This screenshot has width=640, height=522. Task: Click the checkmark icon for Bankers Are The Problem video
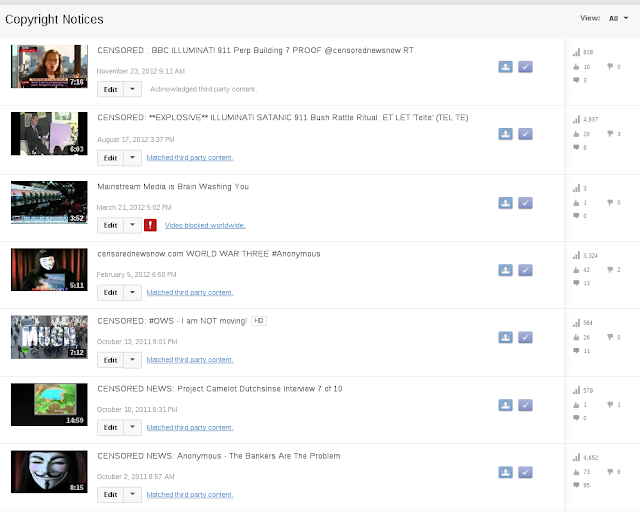click(525, 473)
